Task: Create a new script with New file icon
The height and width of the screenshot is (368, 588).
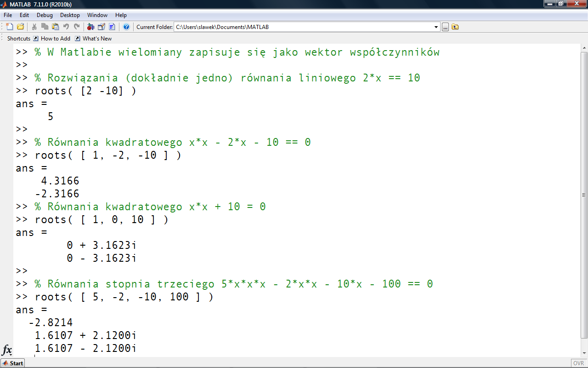Action: (x=10, y=27)
